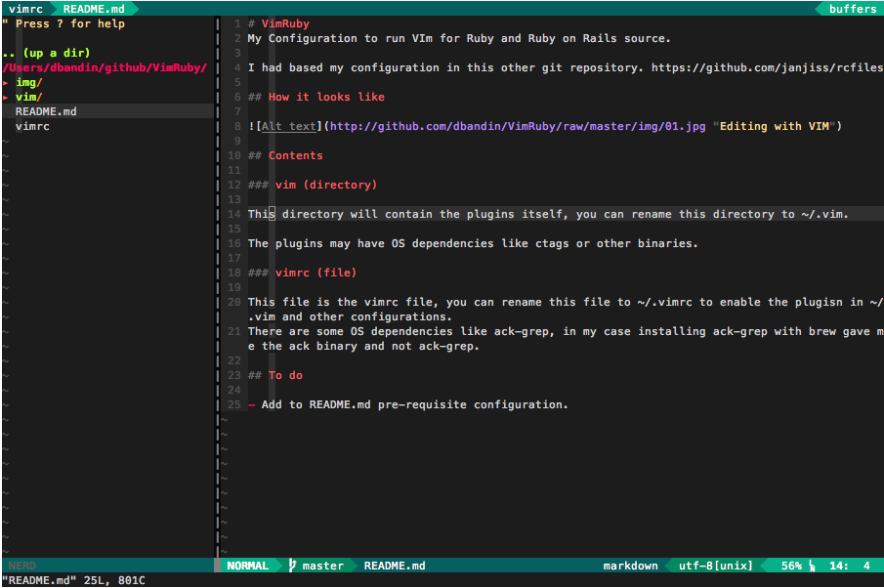Go up a dir in NERDTree
This screenshot has width=884, height=588.
pyautogui.click(x=46, y=53)
